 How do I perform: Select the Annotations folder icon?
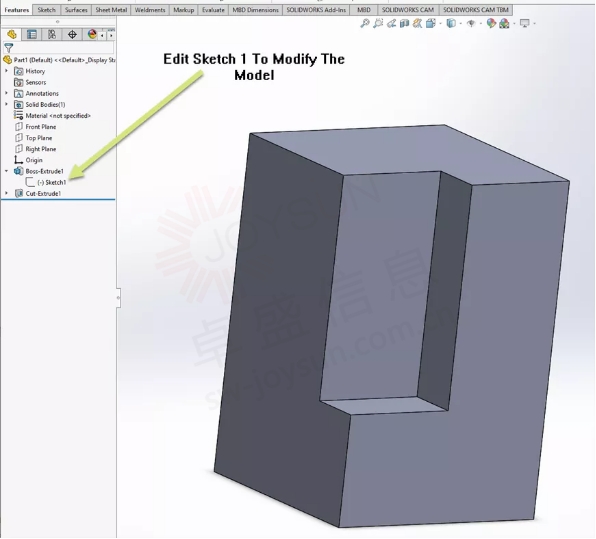tap(18, 93)
